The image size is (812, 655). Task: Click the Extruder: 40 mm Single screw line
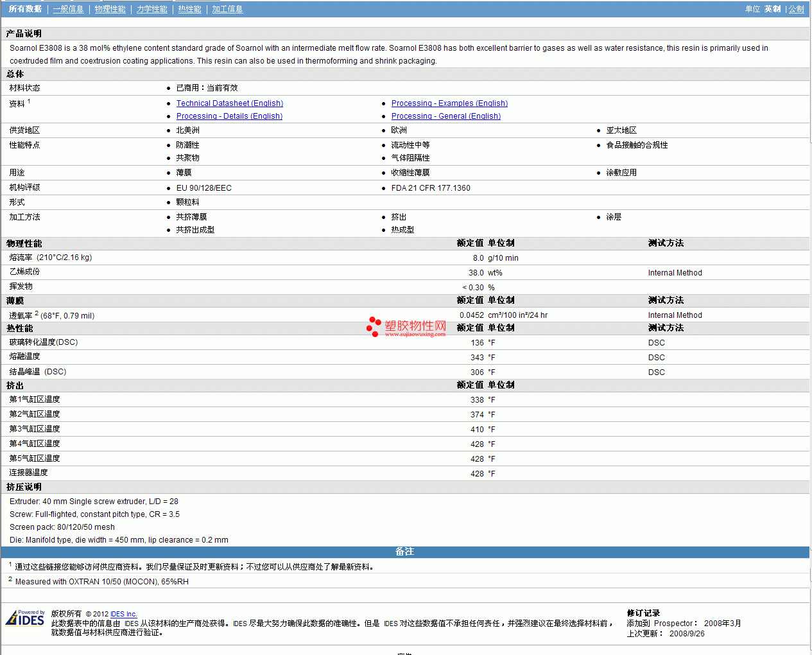click(x=94, y=502)
